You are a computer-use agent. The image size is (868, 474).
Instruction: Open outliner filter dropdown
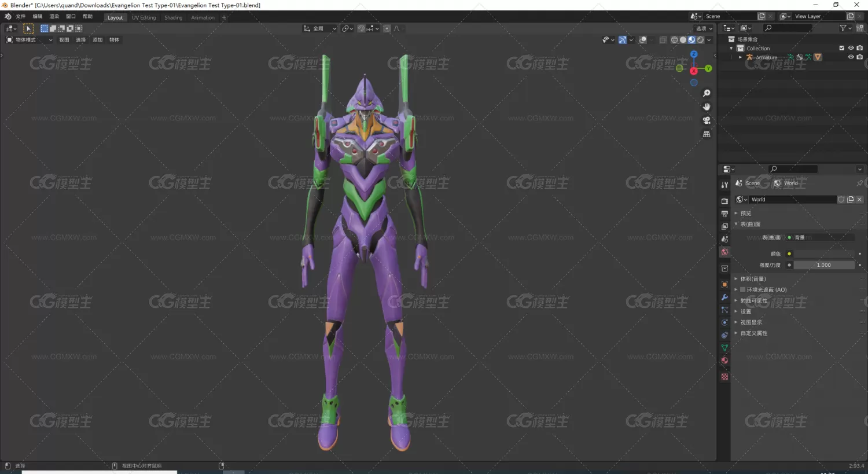[845, 28]
